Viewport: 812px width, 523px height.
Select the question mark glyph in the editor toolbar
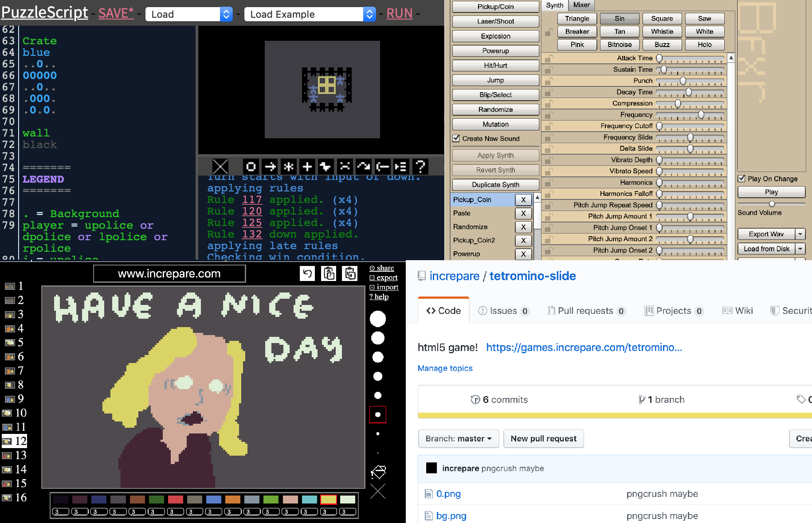coord(420,167)
